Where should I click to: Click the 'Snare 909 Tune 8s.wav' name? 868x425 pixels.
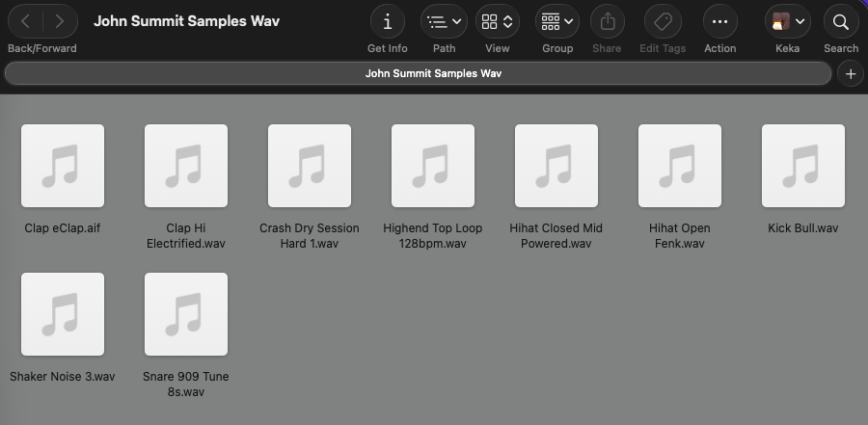point(186,385)
